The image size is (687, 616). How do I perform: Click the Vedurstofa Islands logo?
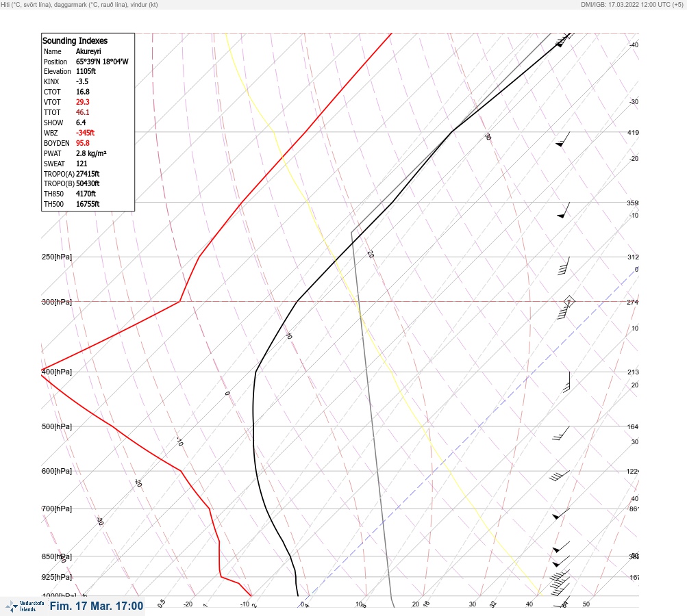point(25,606)
